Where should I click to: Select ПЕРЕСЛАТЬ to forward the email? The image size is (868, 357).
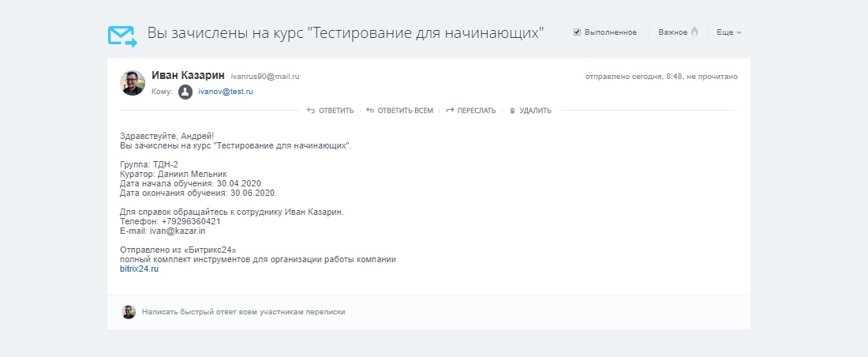tap(476, 111)
